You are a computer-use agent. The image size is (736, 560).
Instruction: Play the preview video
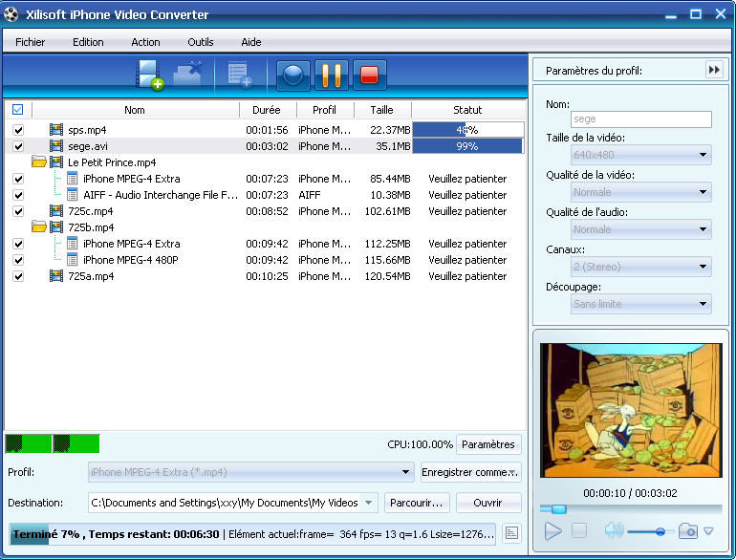click(x=552, y=531)
